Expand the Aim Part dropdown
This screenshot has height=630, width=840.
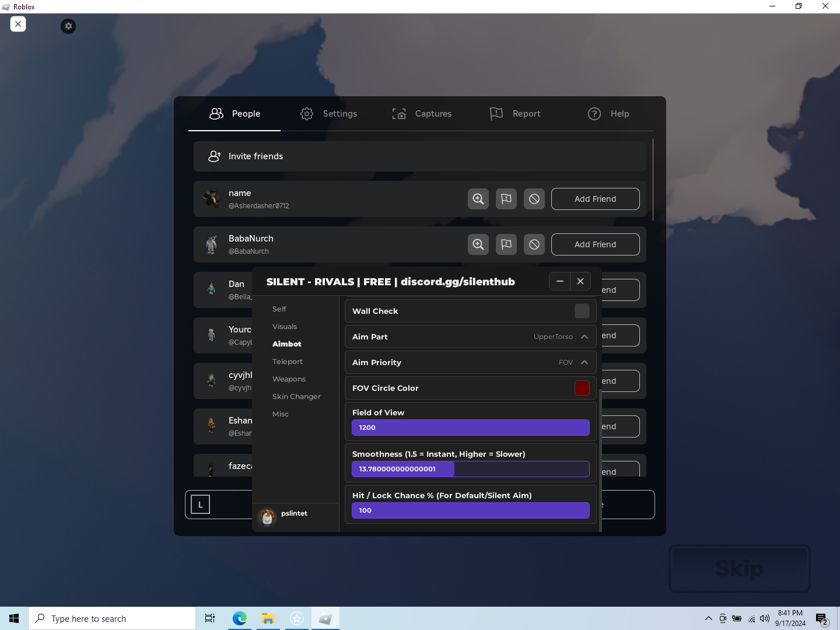pos(470,337)
